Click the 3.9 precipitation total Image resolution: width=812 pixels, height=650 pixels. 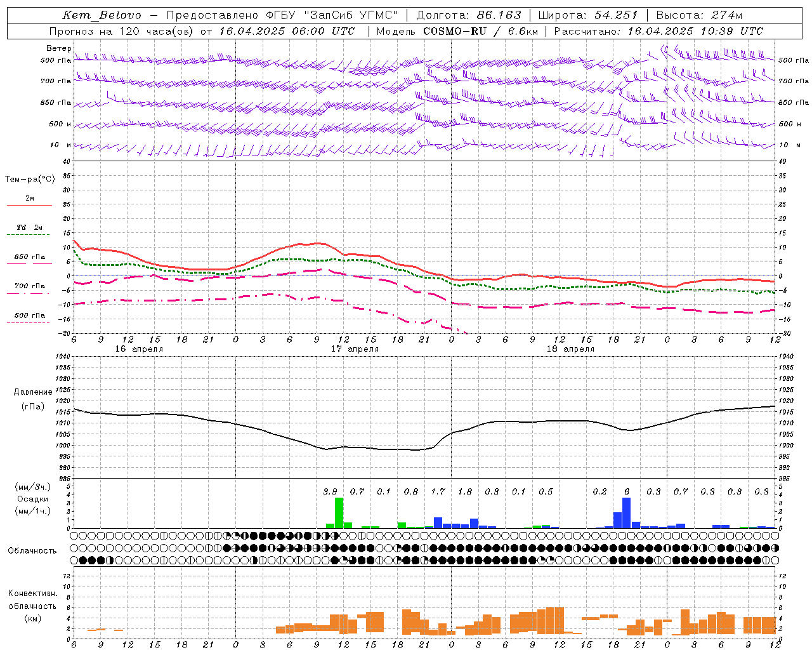pyautogui.click(x=330, y=491)
